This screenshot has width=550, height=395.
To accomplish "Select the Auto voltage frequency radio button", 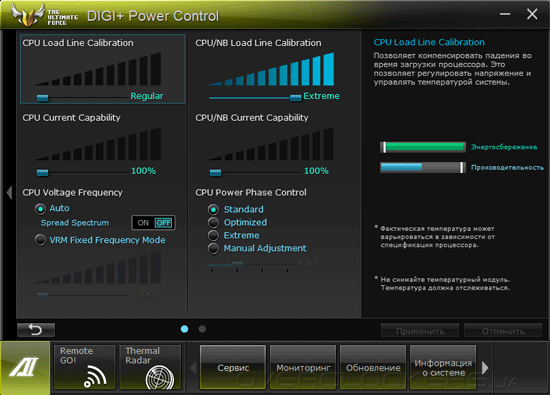I will [40, 209].
